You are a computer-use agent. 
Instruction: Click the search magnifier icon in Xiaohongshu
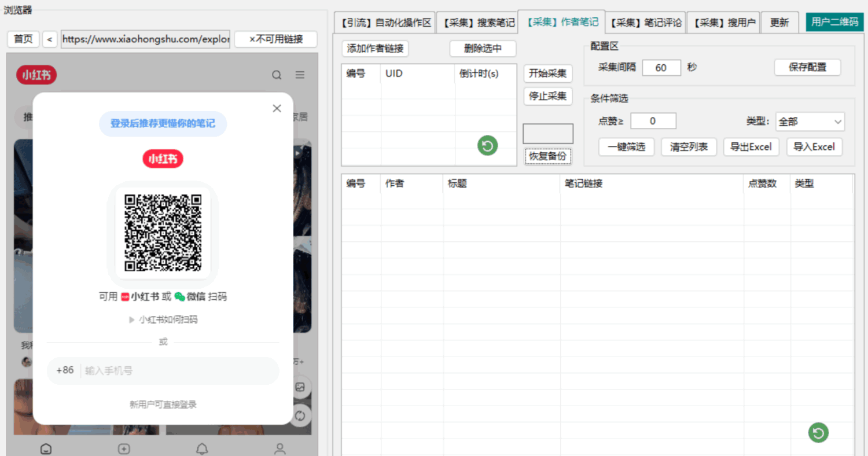coord(277,75)
